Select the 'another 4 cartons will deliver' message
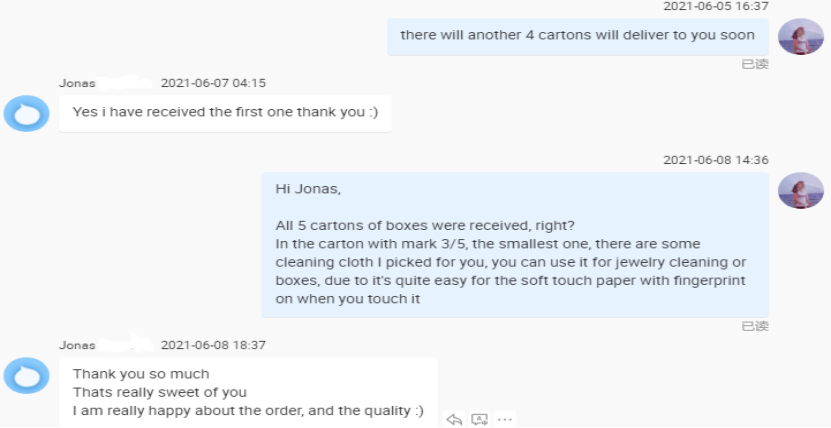This screenshot has width=831, height=428. pyautogui.click(x=578, y=36)
